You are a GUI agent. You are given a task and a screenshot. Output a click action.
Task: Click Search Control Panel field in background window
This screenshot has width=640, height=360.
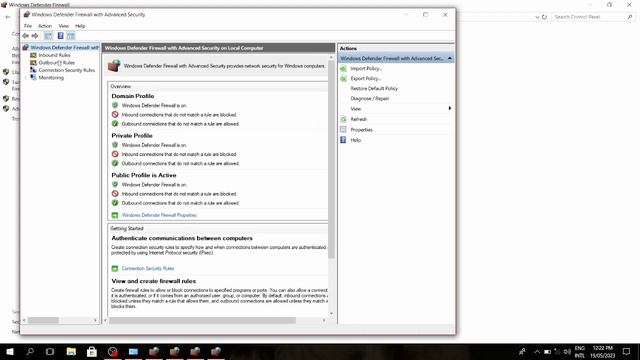[590, 17]
